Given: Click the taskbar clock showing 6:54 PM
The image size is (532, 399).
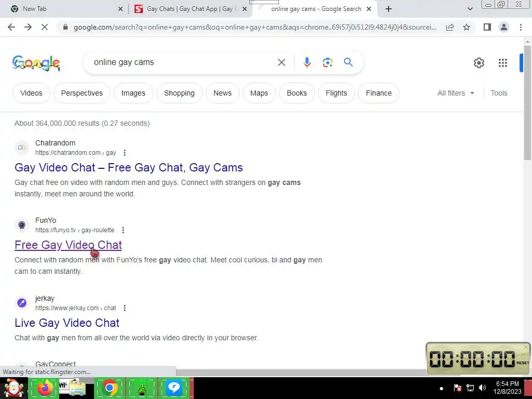Looking at the screenshot, I should click(507, 388).
